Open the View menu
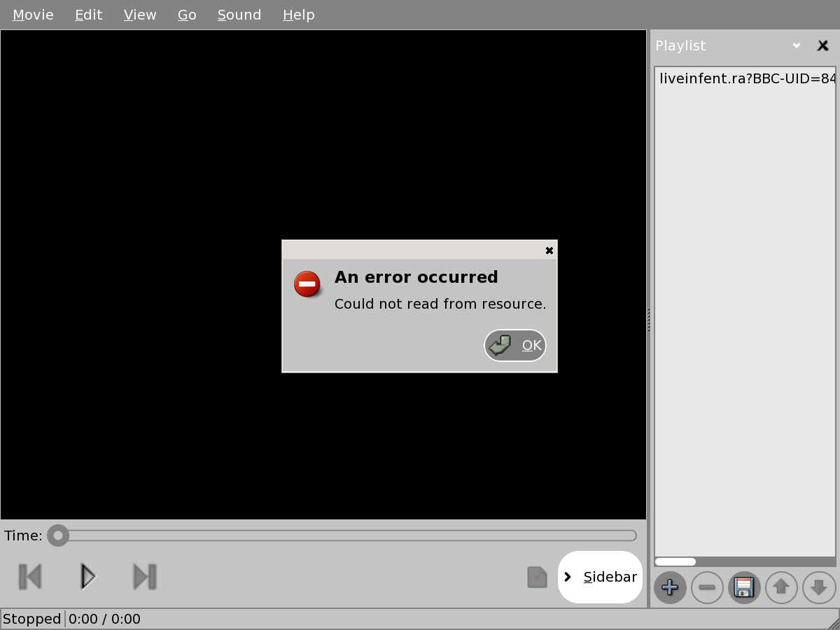The height and width of the screenshot is (630, 840). pyautogui.click(x=140, y=15)
